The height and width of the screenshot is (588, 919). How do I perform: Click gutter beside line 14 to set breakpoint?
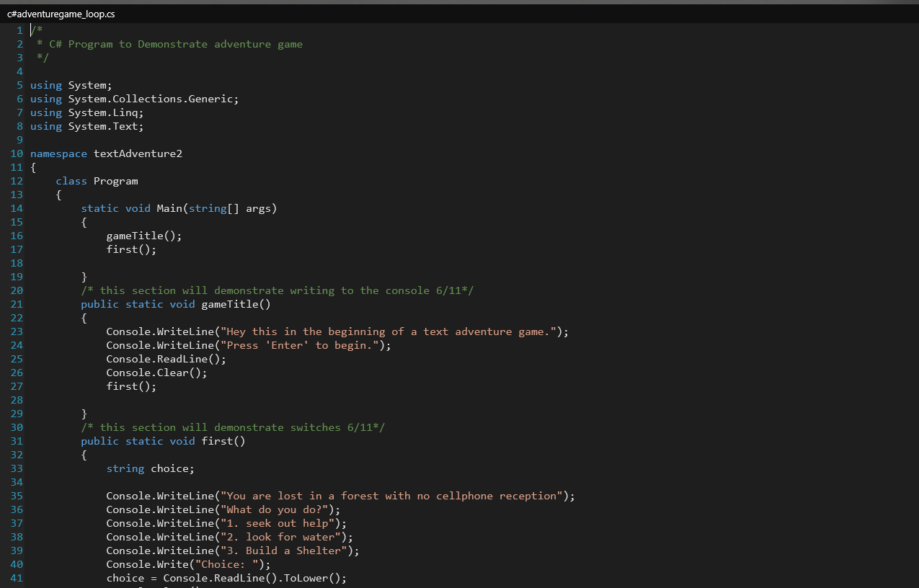[x=6, y=208]
